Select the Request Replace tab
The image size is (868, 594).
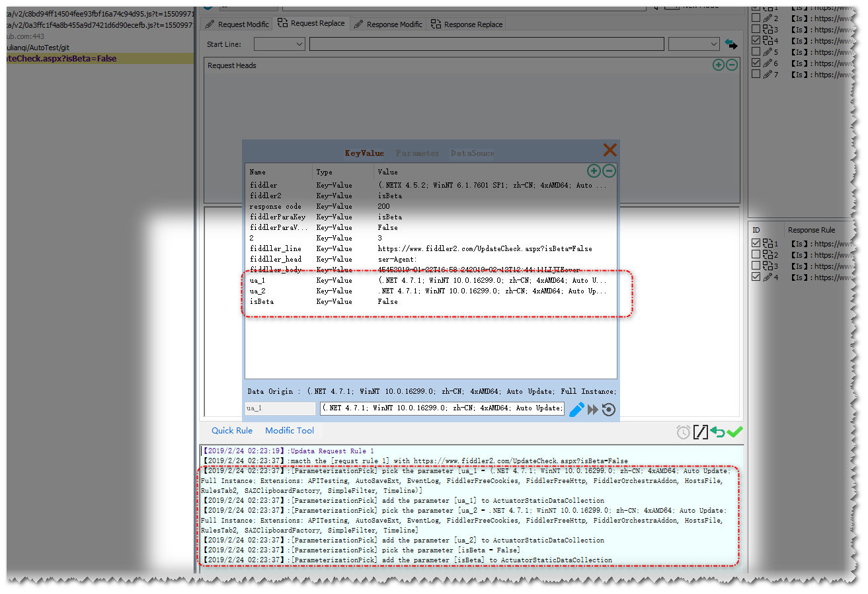click(311, 23)
